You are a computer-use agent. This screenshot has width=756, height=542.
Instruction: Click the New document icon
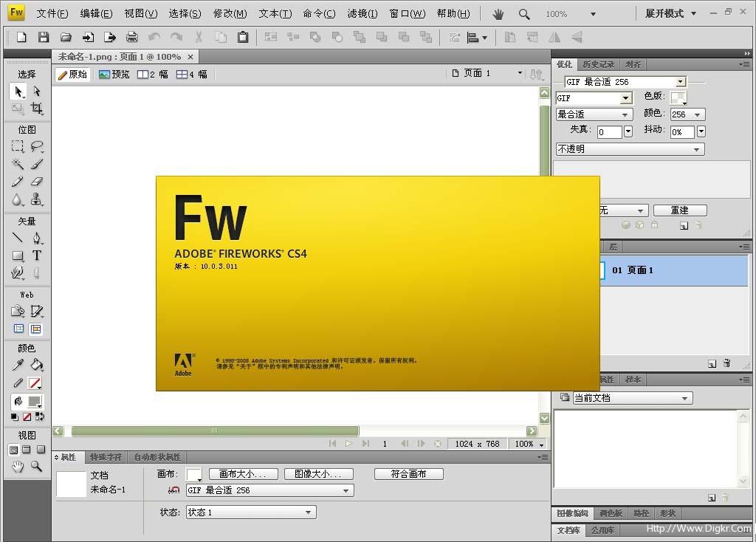21,37
